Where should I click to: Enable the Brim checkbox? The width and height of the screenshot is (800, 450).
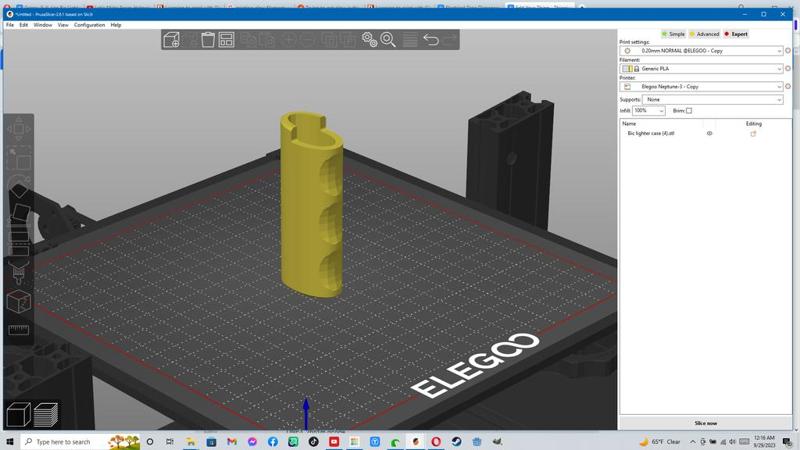point(689,111)
